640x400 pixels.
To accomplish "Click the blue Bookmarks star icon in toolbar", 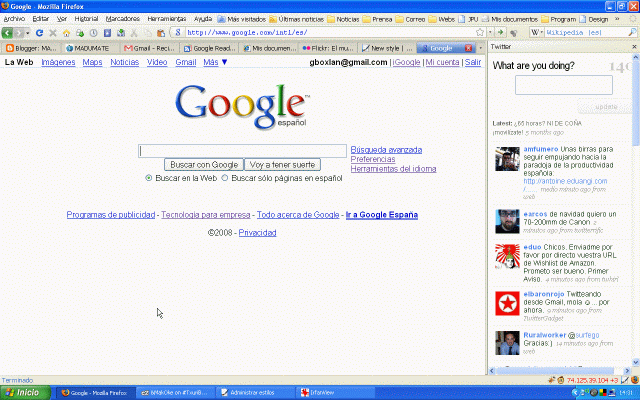I will pyautogui.click(x=107, y=33).
